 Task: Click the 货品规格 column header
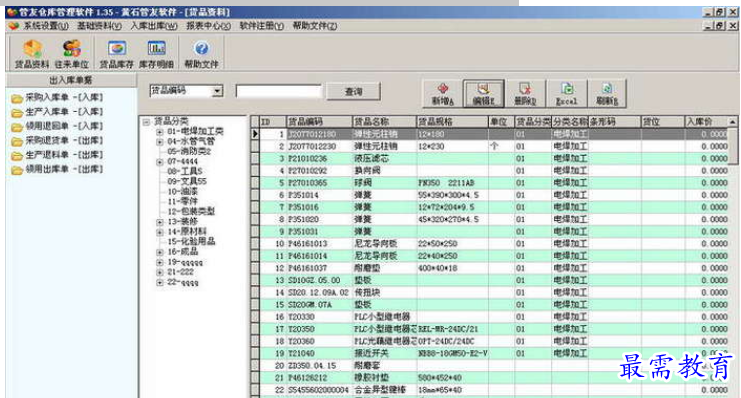[452, 122]
